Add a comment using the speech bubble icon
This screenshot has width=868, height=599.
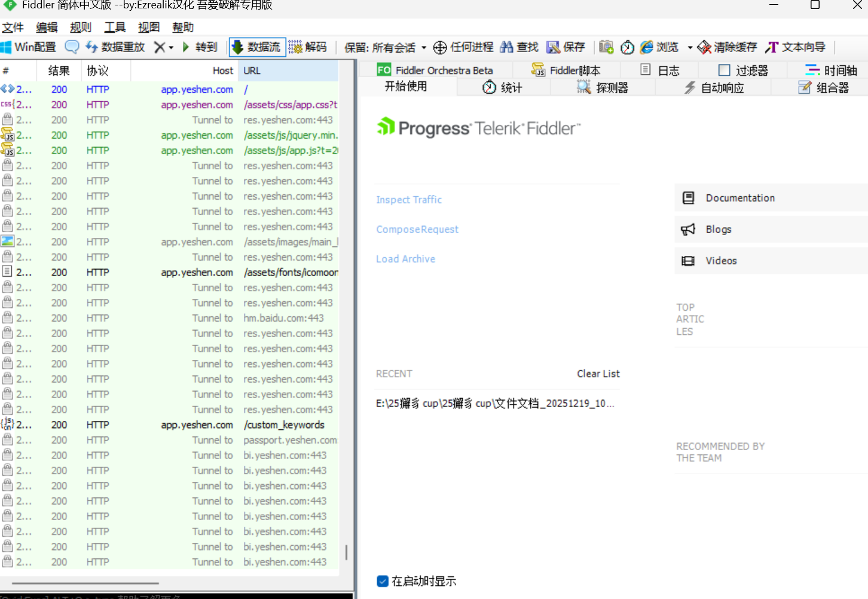(x=72, y=47)
